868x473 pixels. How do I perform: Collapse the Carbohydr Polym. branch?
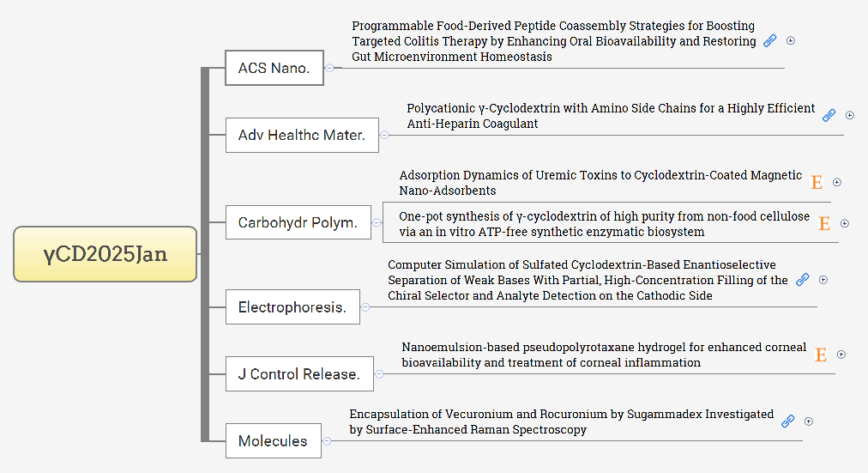[x=377, y=222]
